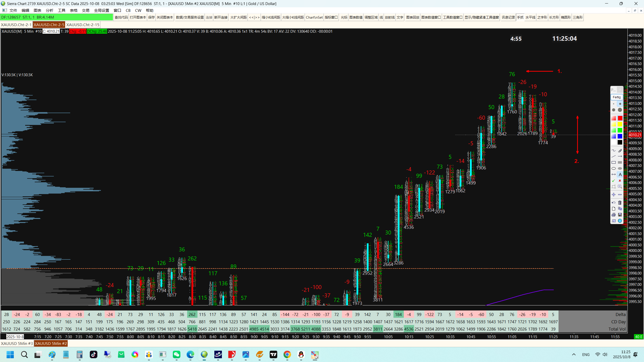This screenshot has width=644, height=362.
Task: Toggle the 手抓 hand grab tool
Action: [520, 17]
